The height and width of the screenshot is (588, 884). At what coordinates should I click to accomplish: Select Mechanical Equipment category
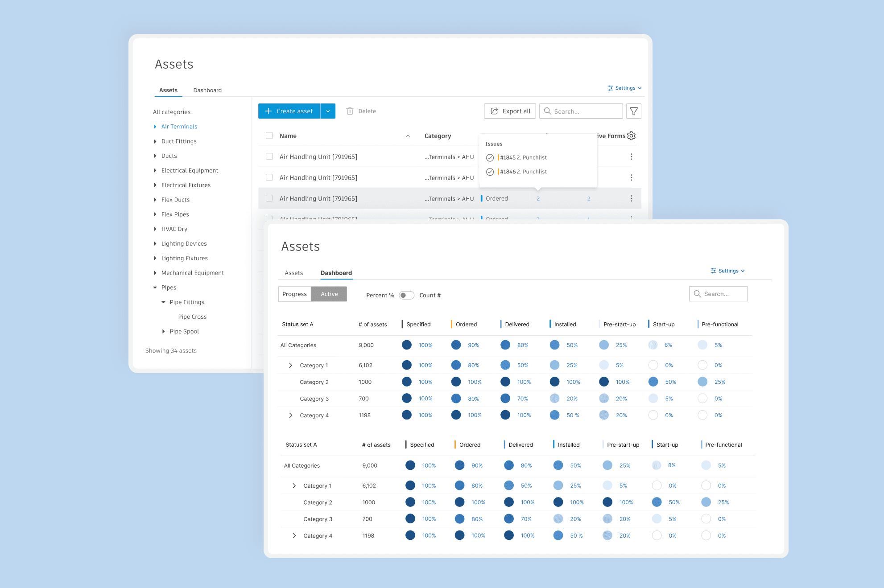coord(192,273)
